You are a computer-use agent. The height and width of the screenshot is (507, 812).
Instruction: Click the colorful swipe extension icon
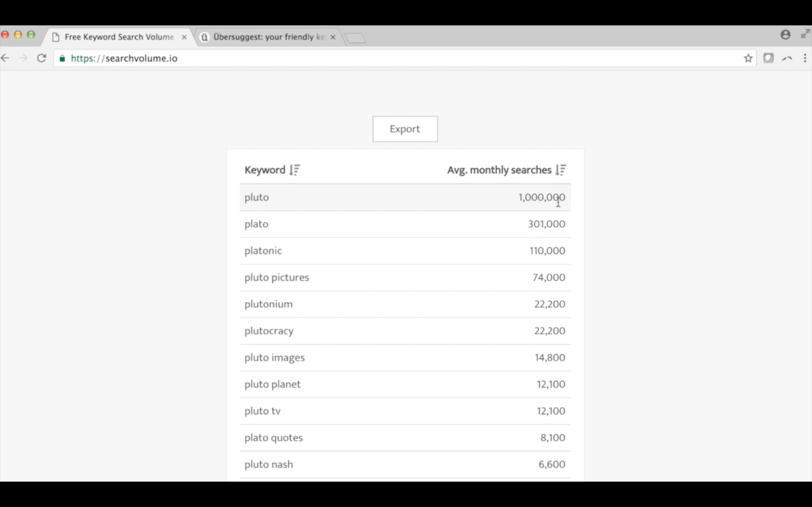pos(787,58)
